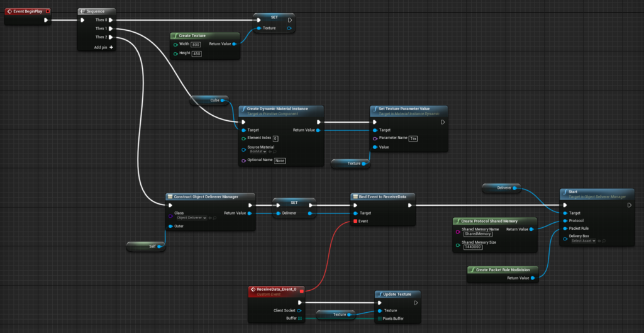Edit the Shared Memory Size value 1440000
Viewport: 644px width, 333px height.
pos(473,247)
